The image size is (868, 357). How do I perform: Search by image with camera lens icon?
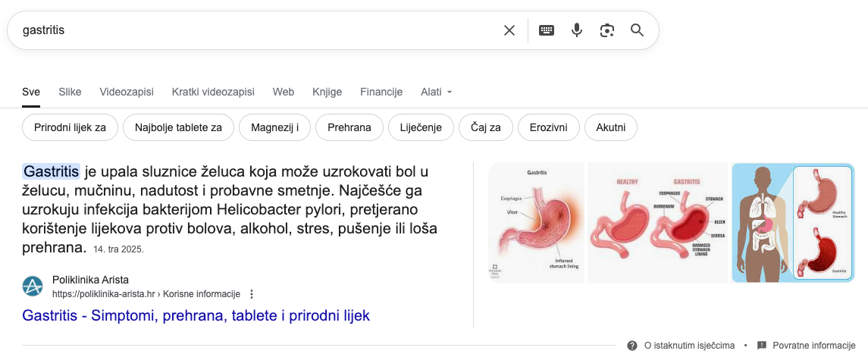coord(606,30)
